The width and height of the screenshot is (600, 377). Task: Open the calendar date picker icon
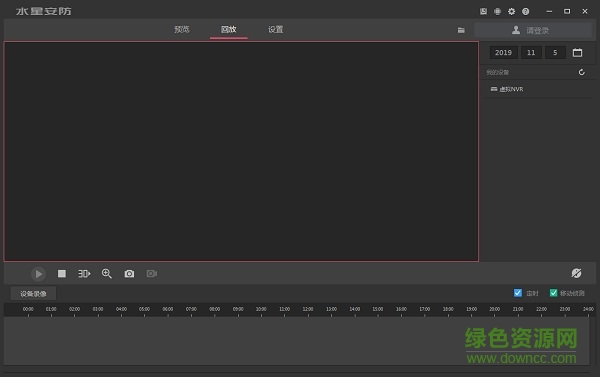(x=577, y=52)
